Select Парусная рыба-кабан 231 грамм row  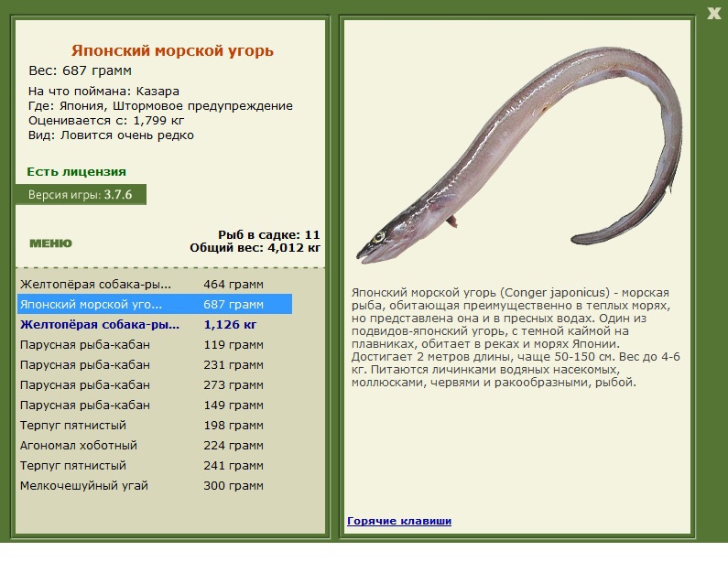[155, 365]
